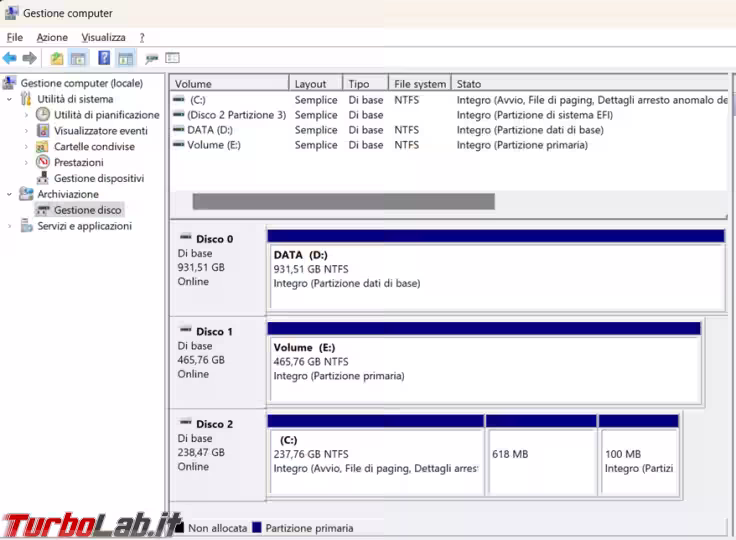
Task: Click the drive icon beside Volume (E:) row
Action: click(178, 144)
